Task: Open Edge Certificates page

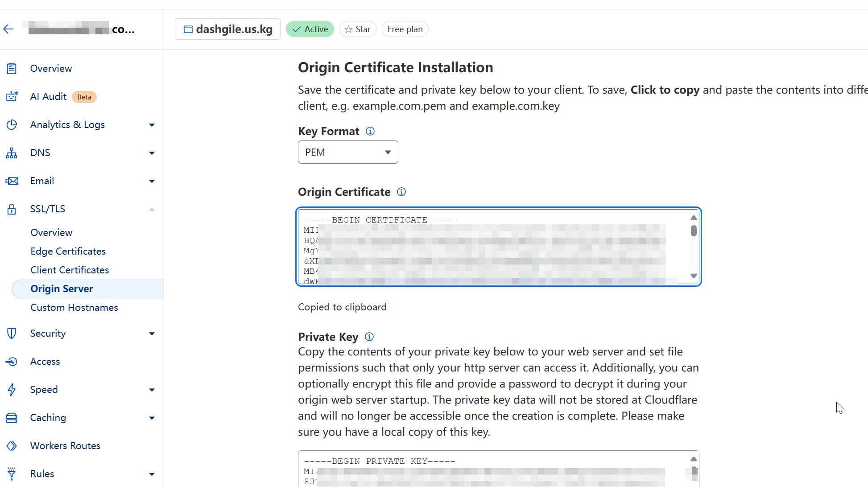Action: pos(68,252)
